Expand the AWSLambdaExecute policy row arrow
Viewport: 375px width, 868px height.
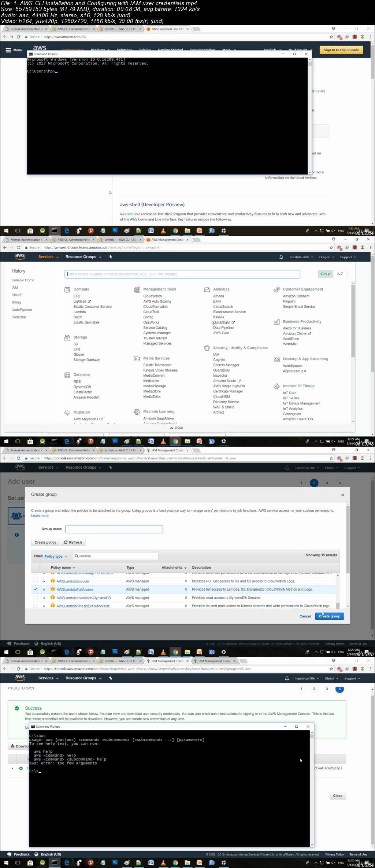coord(44,581)
